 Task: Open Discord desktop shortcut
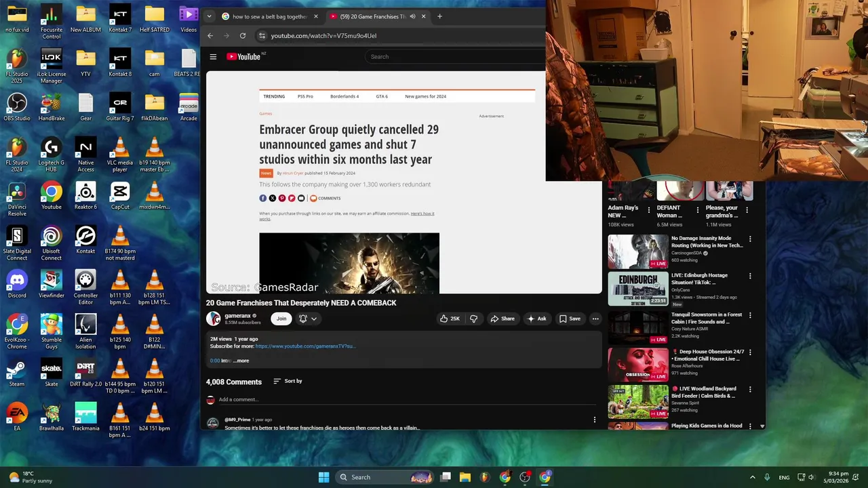tap(17, 285)
